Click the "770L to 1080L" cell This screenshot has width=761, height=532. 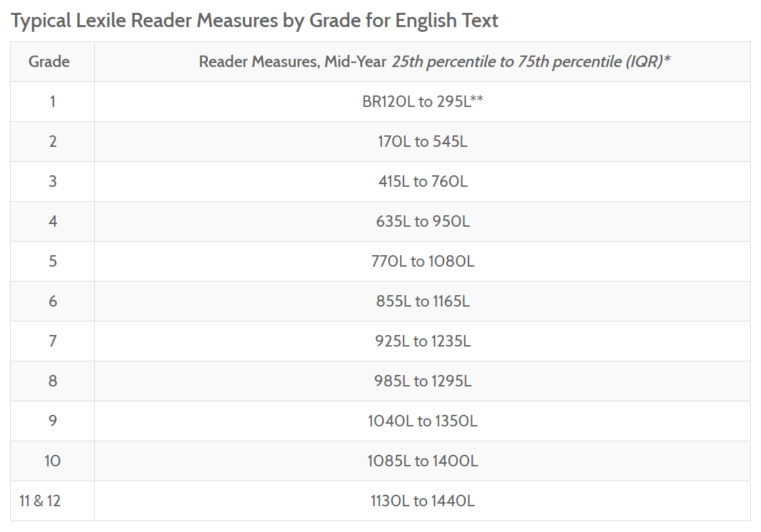pyautogui.click(x=422, y=261)
